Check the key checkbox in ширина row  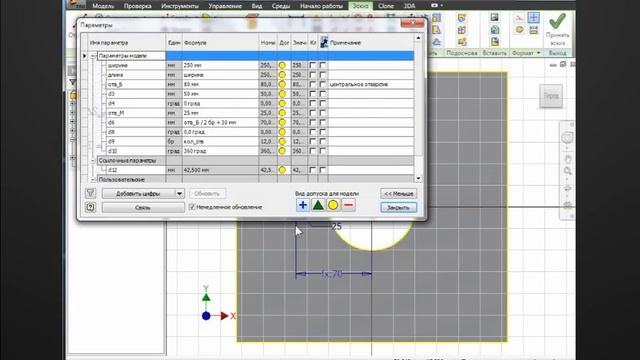point(313,65)
